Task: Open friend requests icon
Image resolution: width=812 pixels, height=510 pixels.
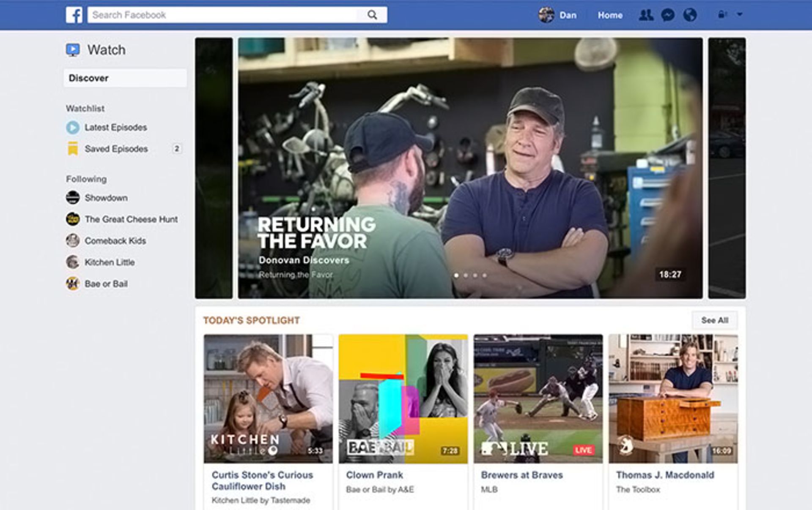Action: click(645, 15)
